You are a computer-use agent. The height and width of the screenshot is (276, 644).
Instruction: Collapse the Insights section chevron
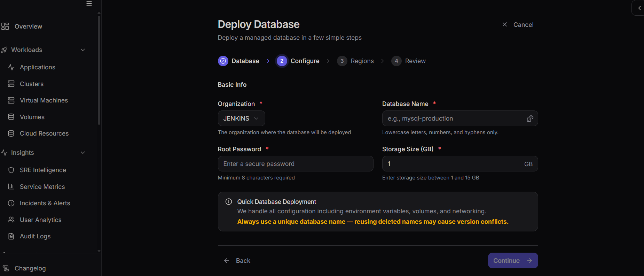83,153
